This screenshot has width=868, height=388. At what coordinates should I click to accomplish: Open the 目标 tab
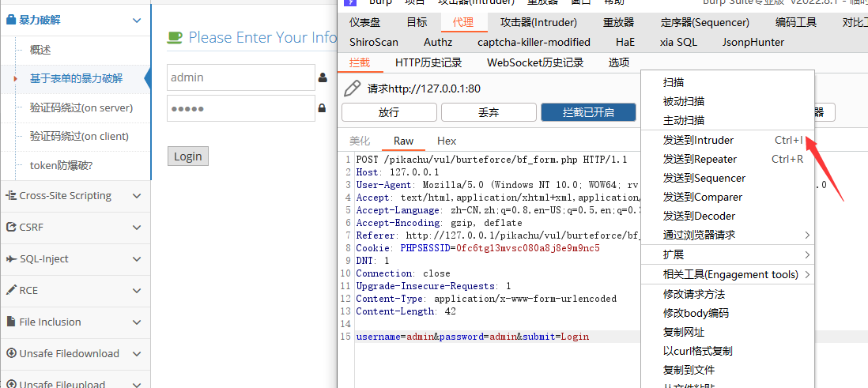(417, 22)
